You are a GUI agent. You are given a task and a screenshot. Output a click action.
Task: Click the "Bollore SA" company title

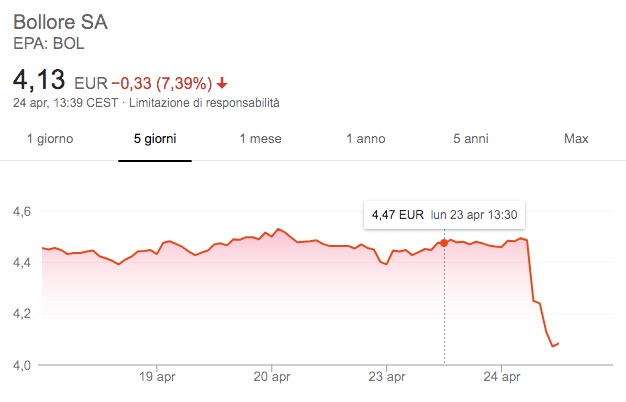point(62,22)
